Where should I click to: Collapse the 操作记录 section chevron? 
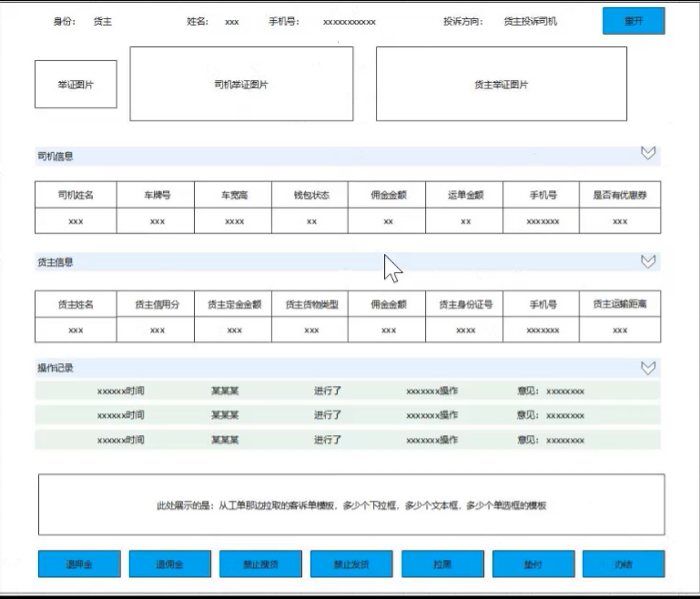[648, 368]
